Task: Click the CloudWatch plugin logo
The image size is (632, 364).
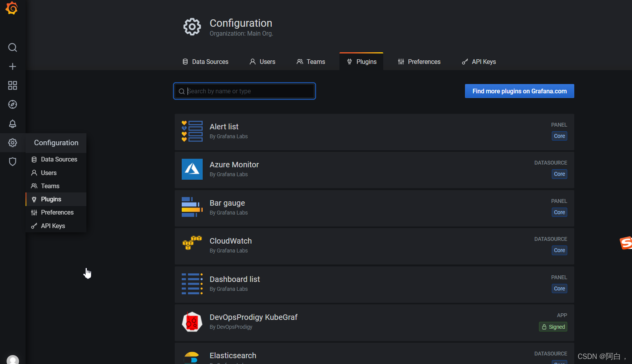Action: pos(192,243)
